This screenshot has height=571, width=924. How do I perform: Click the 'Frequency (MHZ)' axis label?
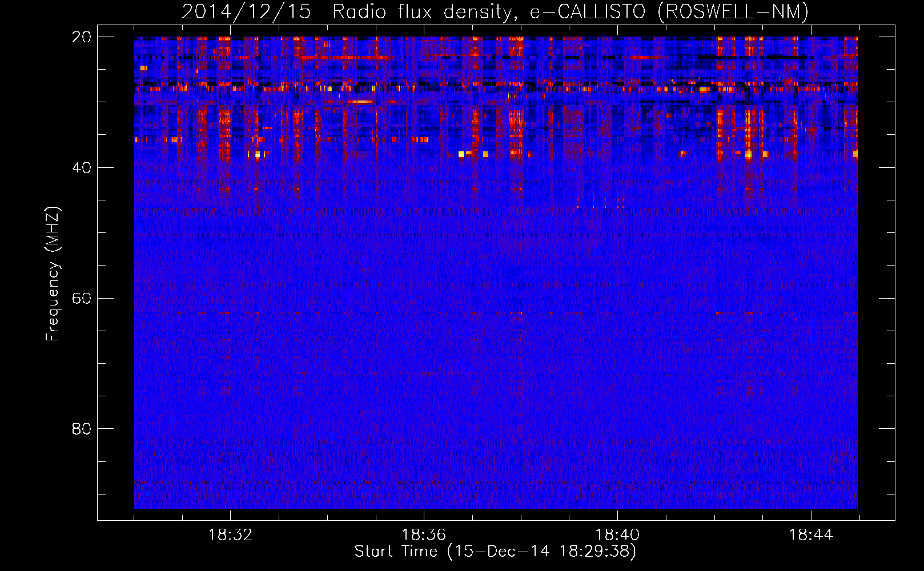coord(53,274)
